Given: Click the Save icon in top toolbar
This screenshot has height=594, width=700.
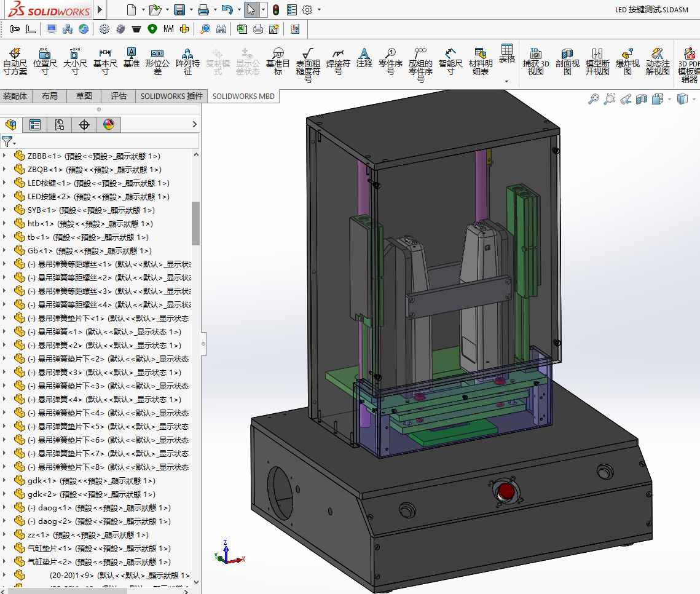Looking at the screenshot, I should (x=179, y=10).
